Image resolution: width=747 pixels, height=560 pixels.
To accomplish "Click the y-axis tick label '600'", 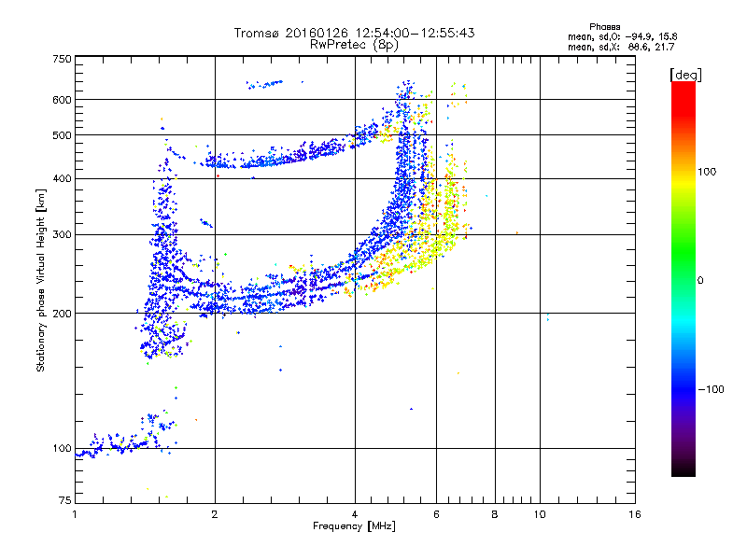I will tap(63, 100).
